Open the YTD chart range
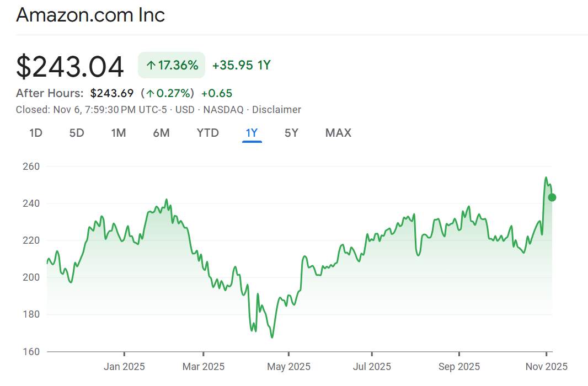The height and width of the screenshot is (386, 588). (x=207, y=133)
